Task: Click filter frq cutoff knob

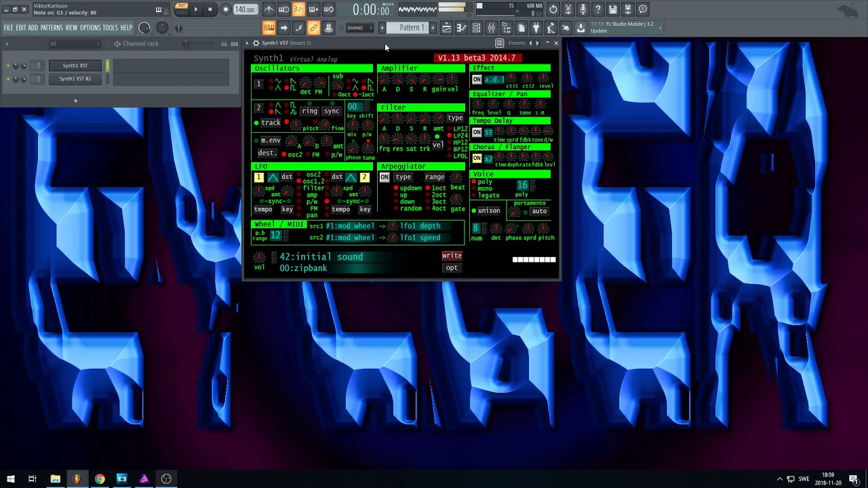Action: (x=384, y=139)
